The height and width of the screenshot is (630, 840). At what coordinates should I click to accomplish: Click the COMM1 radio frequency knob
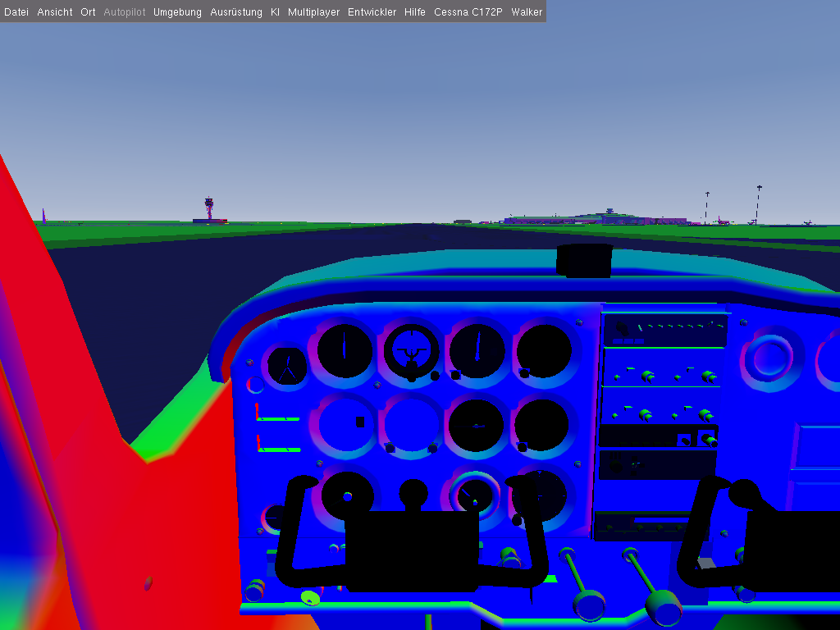647,377
